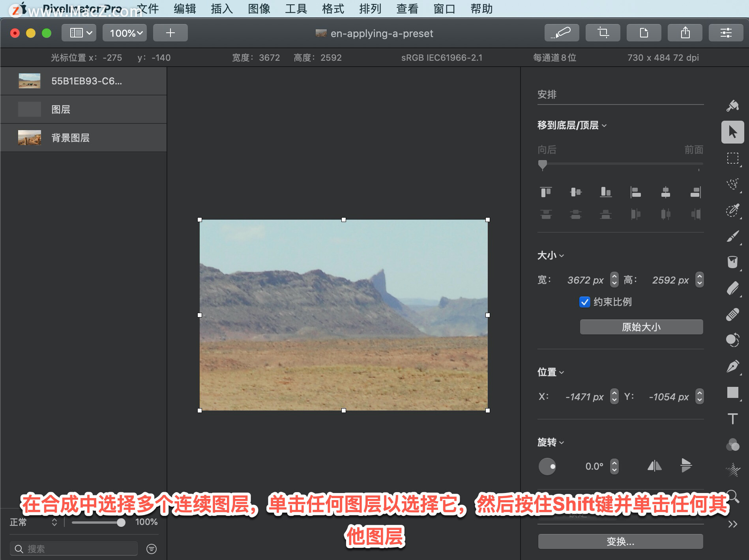Select the rectangular selection tool
The width and height of the screenshot is (749, 560).
[732, 158]
